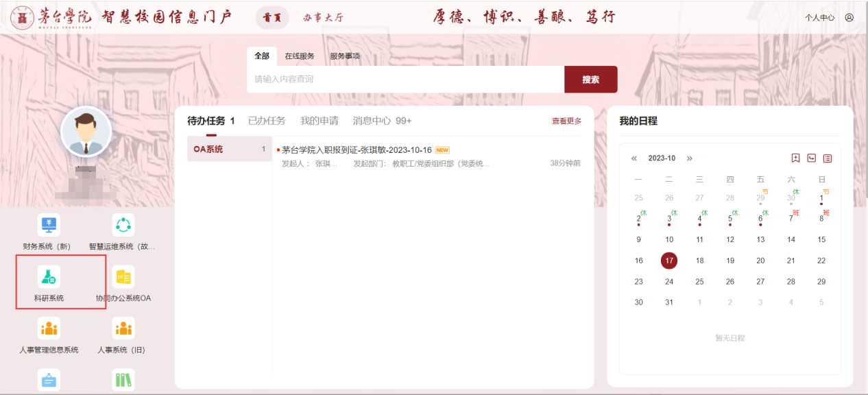Click the schedule list icon in calendar
This screenshot has height=395, width=868.
tap(828, 158)
